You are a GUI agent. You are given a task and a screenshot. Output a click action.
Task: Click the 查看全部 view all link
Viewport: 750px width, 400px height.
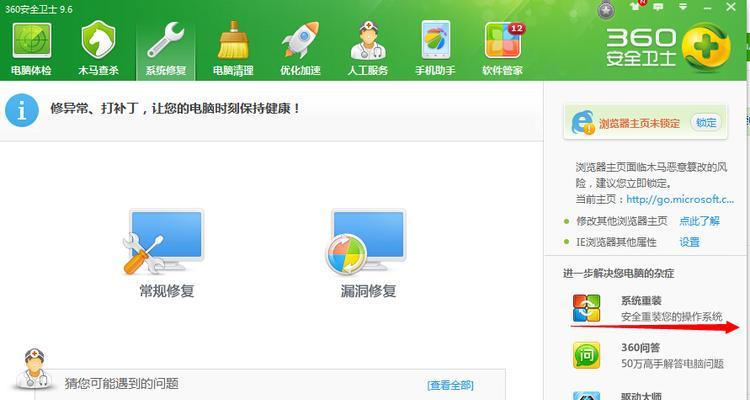click(x=450, y=385)
